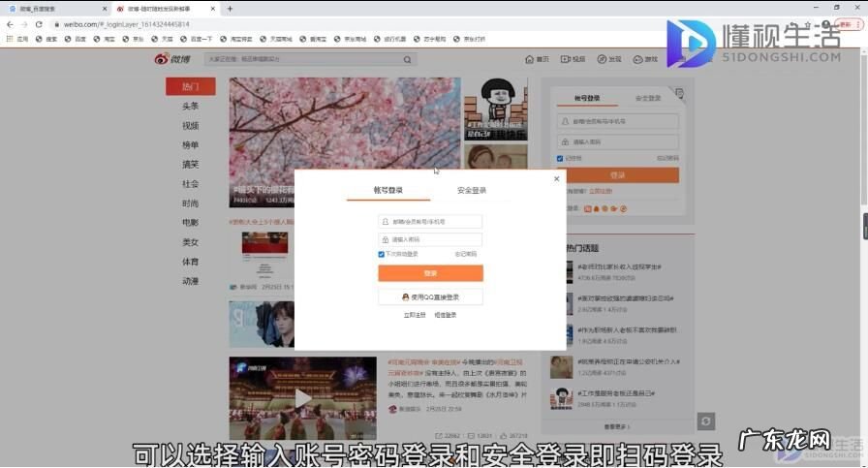Select 时尚 in left sidebar
The width and height of the screenshot is (868, 468).
click(191, 203)
